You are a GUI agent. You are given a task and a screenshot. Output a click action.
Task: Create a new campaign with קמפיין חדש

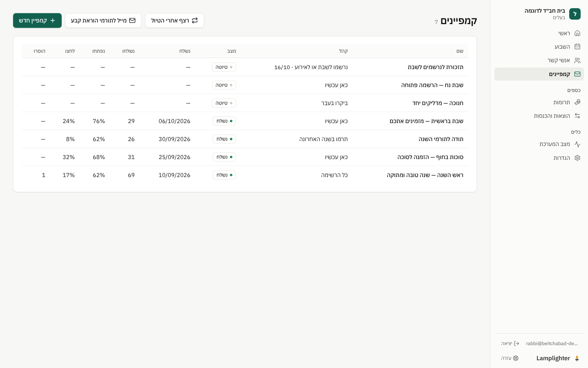pos(37,20)
